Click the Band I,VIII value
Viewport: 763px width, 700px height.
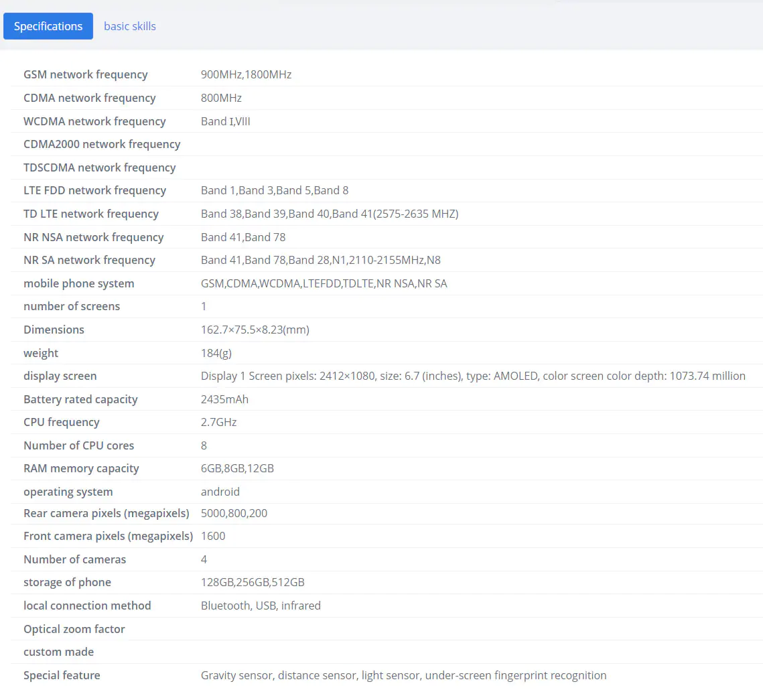[226, 121]
